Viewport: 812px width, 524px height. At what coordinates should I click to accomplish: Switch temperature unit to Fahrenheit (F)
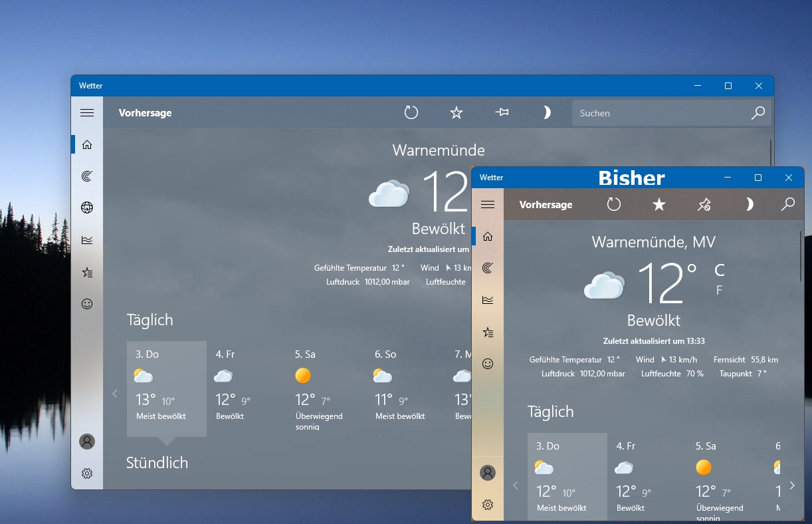click(x=719, y=290)
